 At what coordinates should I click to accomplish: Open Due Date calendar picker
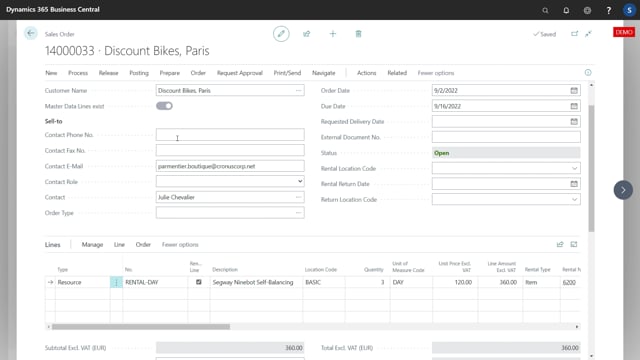[x=574, y=106]
